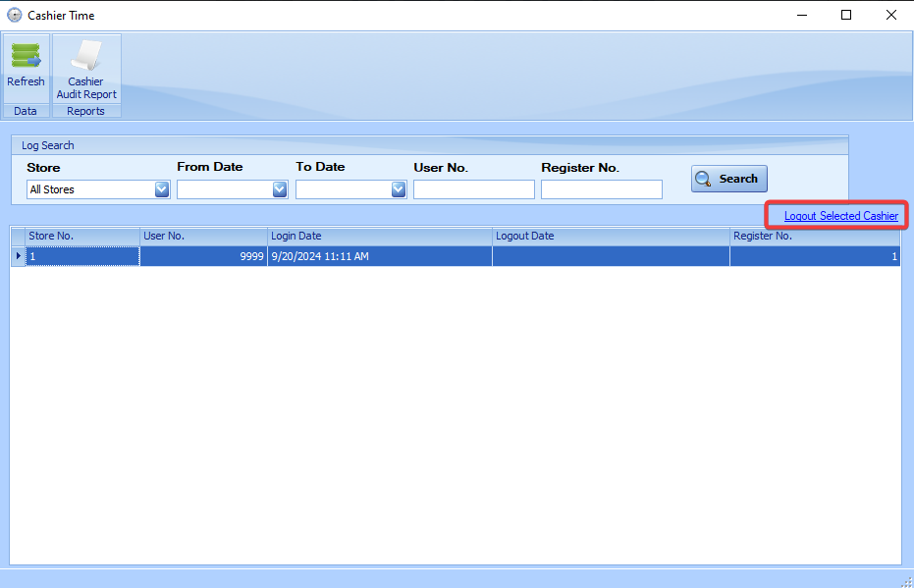Close the Cashier Time window
The image size is (914, 588).
(x=890, y=15)
